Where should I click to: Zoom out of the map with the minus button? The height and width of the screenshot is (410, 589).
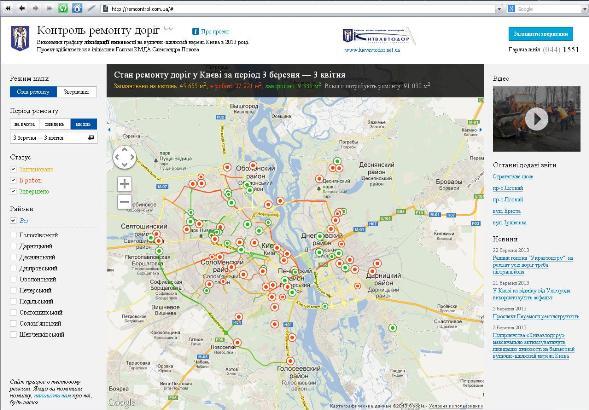(x=124, y=202)
